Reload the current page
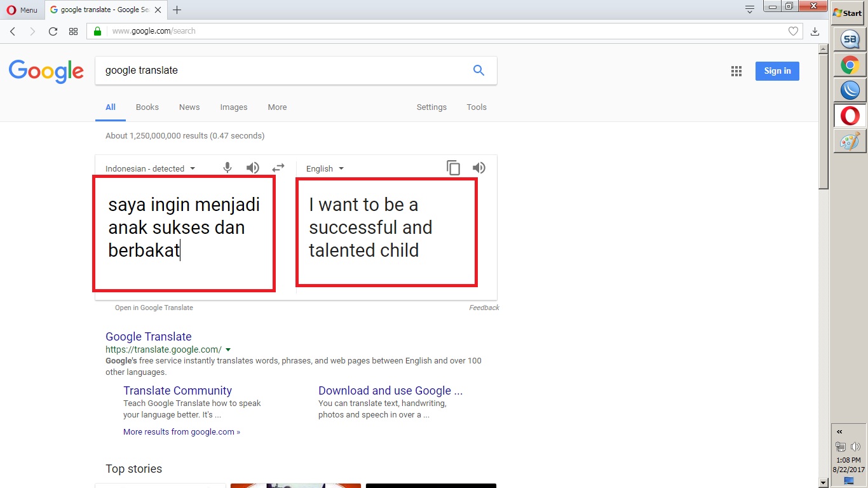The image size is (868, 488). (x=53, y=31)
